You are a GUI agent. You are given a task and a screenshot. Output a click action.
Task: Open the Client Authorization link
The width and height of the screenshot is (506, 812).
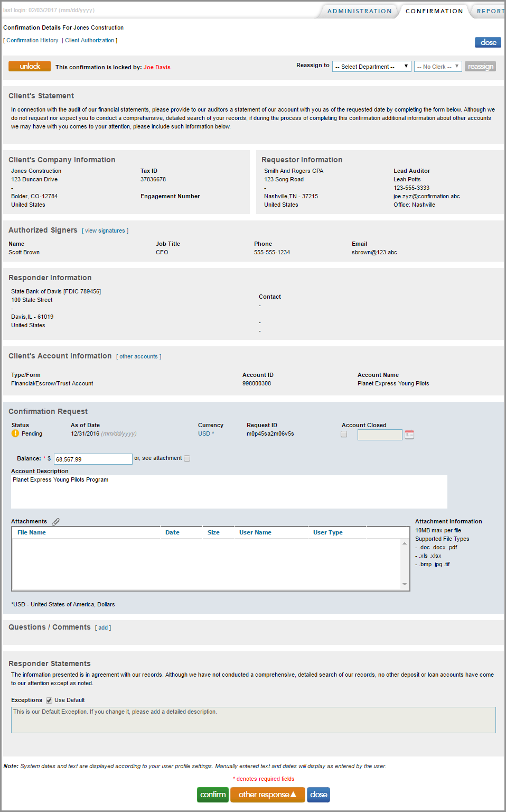tap(90, 40)
